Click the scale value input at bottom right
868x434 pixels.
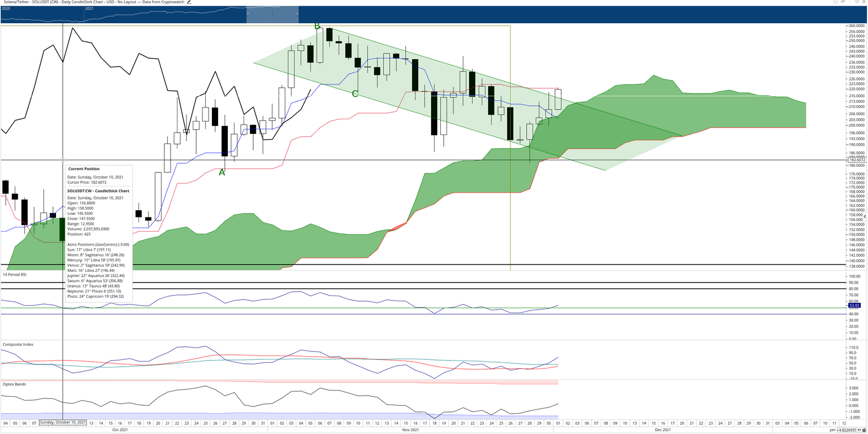click(847, 430)
